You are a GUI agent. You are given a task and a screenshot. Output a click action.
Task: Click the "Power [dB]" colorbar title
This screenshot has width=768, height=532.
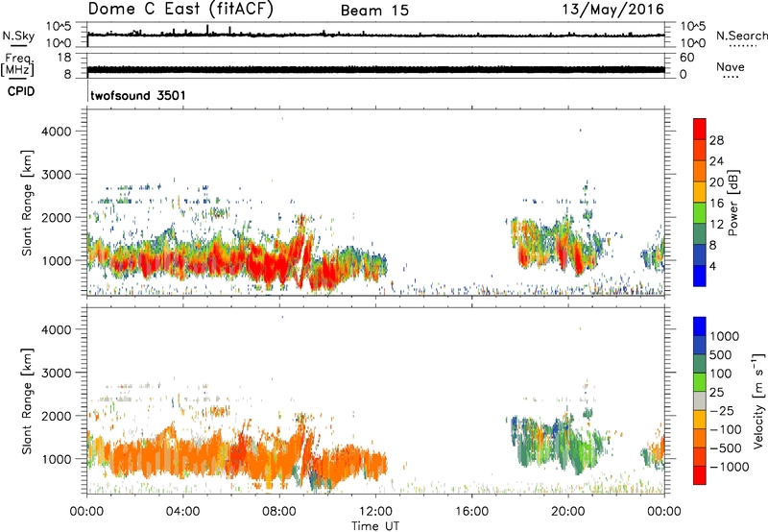click(x=732, y=203)
